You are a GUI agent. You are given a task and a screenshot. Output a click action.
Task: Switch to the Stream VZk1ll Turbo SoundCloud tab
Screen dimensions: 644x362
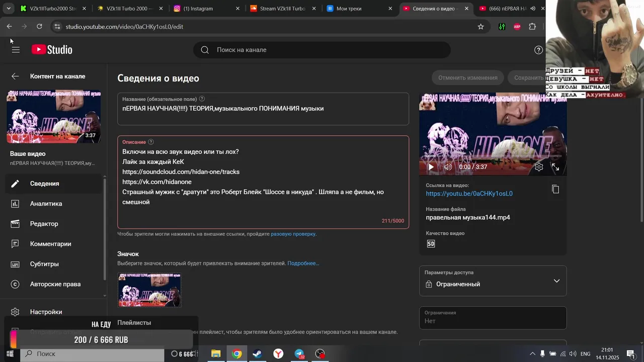click(x=283, y=9)
